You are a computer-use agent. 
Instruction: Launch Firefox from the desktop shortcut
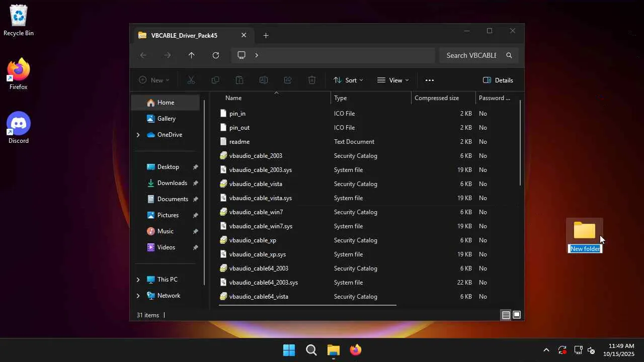19,74
